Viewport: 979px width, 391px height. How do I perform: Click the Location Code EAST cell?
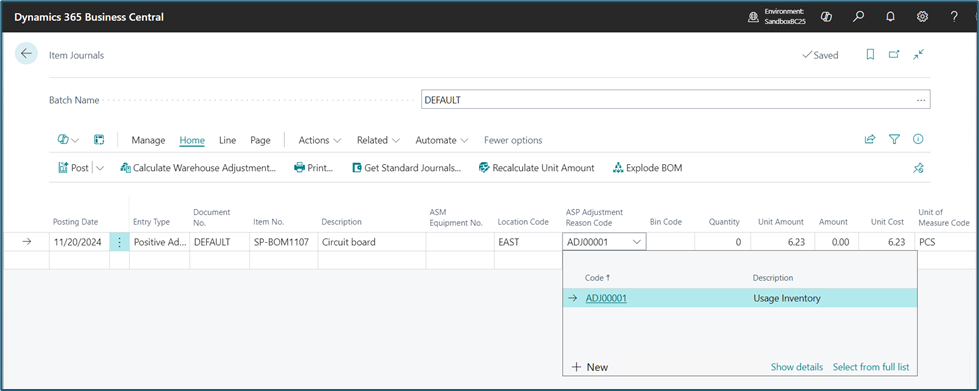(528, 242)
